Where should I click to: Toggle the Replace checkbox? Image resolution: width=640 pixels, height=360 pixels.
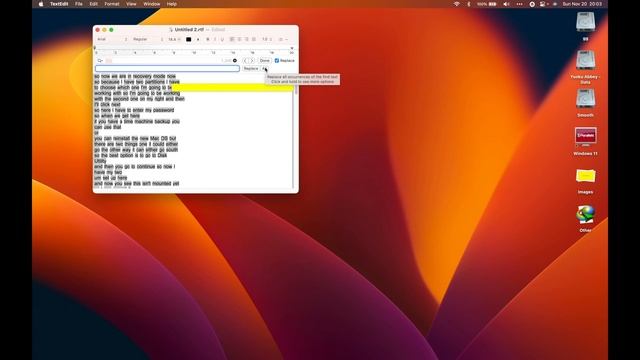(x=277, y=60)
